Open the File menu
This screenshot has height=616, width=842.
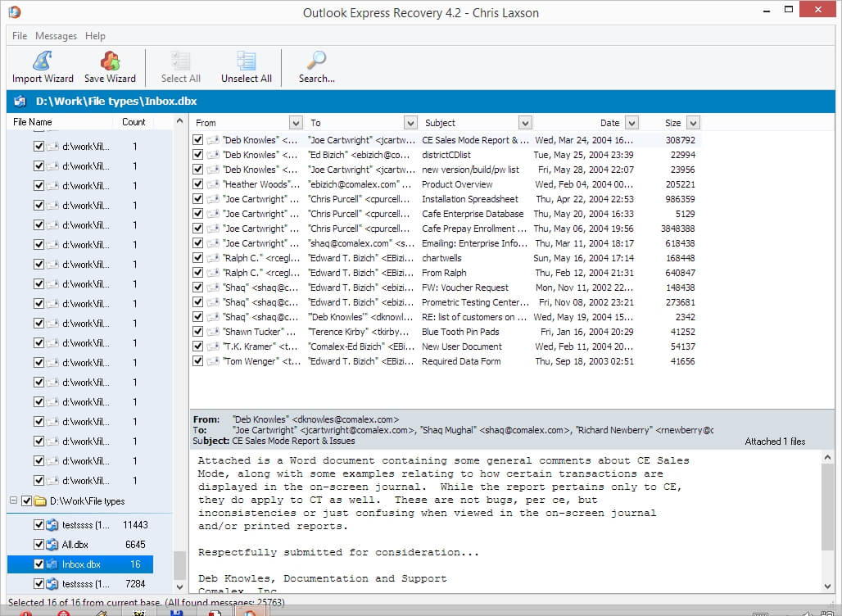tap(20, 36)
